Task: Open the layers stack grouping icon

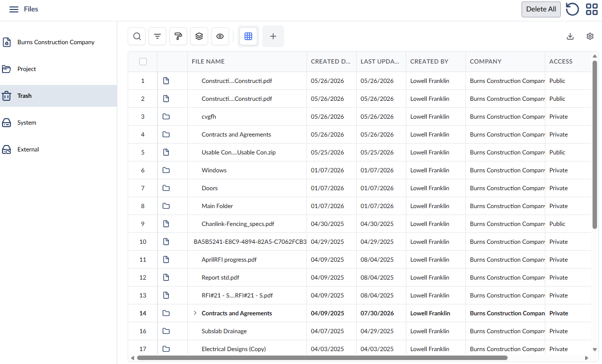Action: point(199,36)
